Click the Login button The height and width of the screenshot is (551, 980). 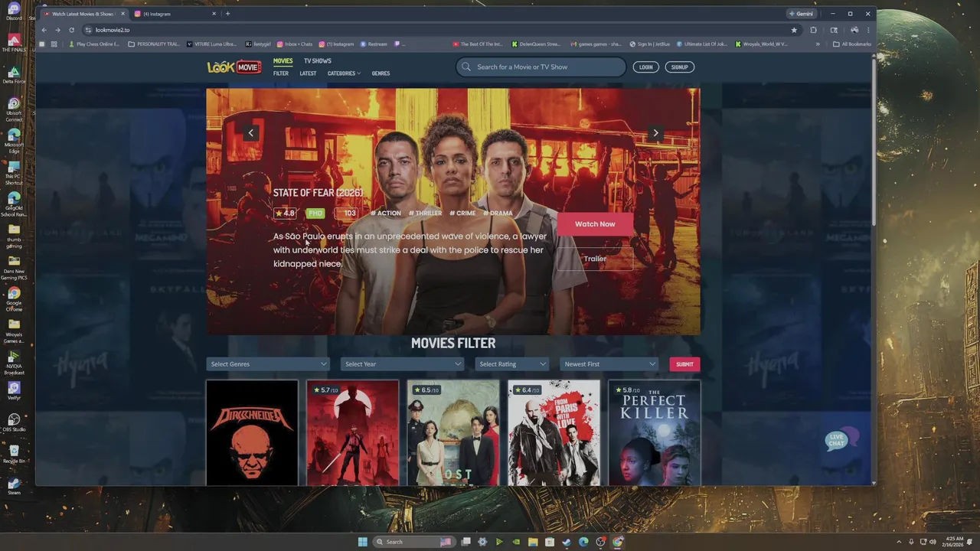pos(646,67)
